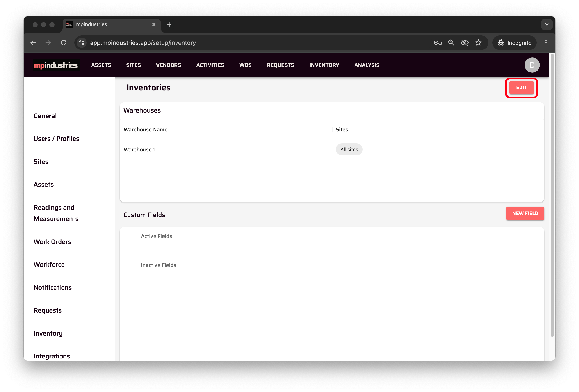This screenshot has width=579, height=392.
Task: Click the tracking protection eye icon
Action: (x=464, y=43)
